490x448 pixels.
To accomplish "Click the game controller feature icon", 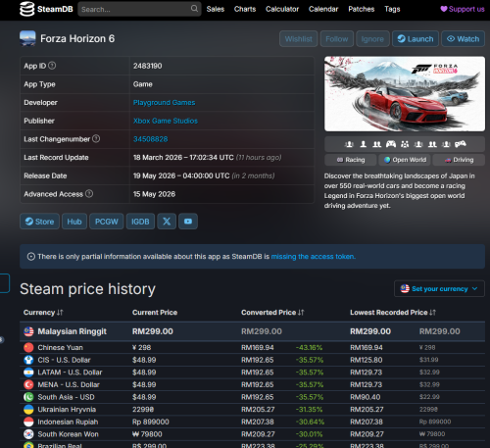I will pyautogui.click(x=391, y=144).
